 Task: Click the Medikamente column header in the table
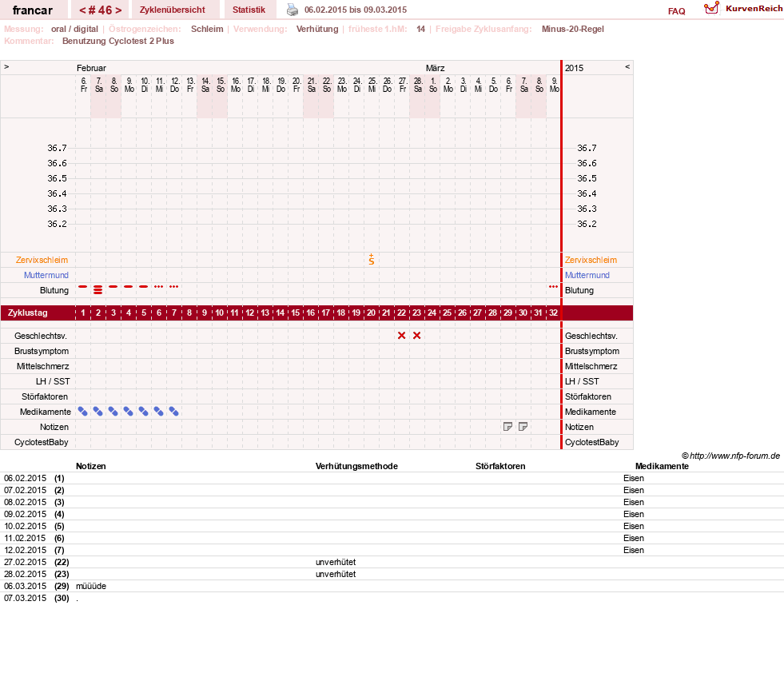pyautogui.click(x=662, y=466)
